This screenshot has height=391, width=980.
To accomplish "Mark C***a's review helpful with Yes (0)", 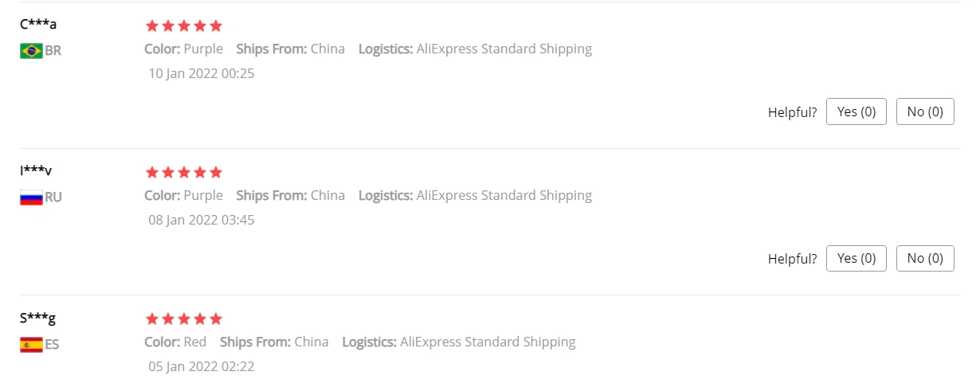I will [x=857, y=111].
